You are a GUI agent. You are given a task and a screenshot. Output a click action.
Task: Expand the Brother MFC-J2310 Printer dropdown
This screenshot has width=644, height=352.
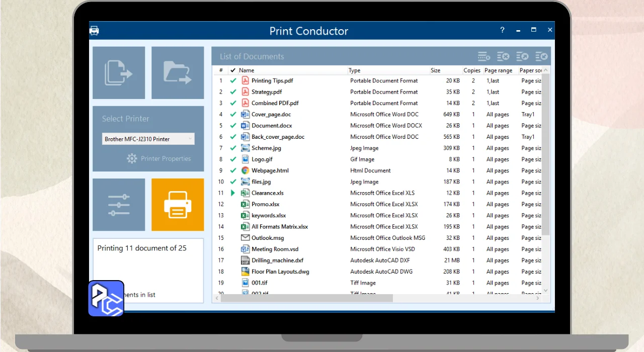(x=148, y=139)
